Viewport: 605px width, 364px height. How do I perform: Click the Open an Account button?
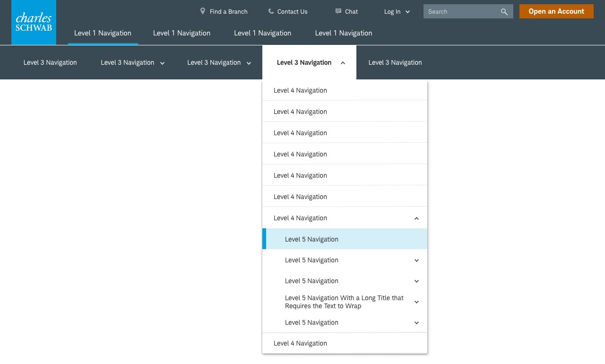coord(556,11)
